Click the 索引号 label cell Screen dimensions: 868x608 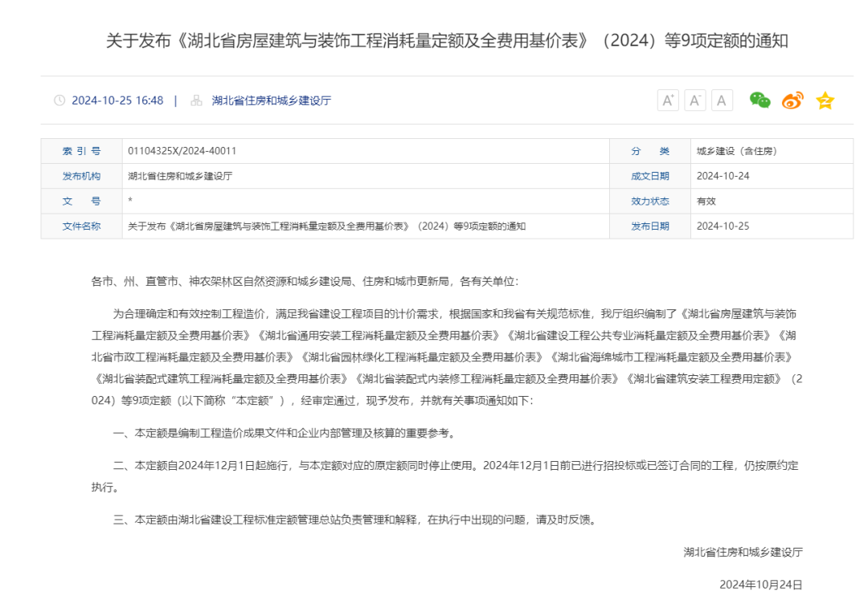click(81, 151)
